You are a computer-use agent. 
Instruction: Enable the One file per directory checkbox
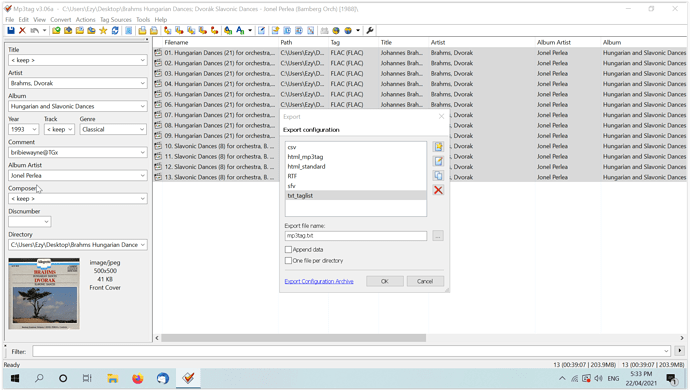click(x=288, y=261)
